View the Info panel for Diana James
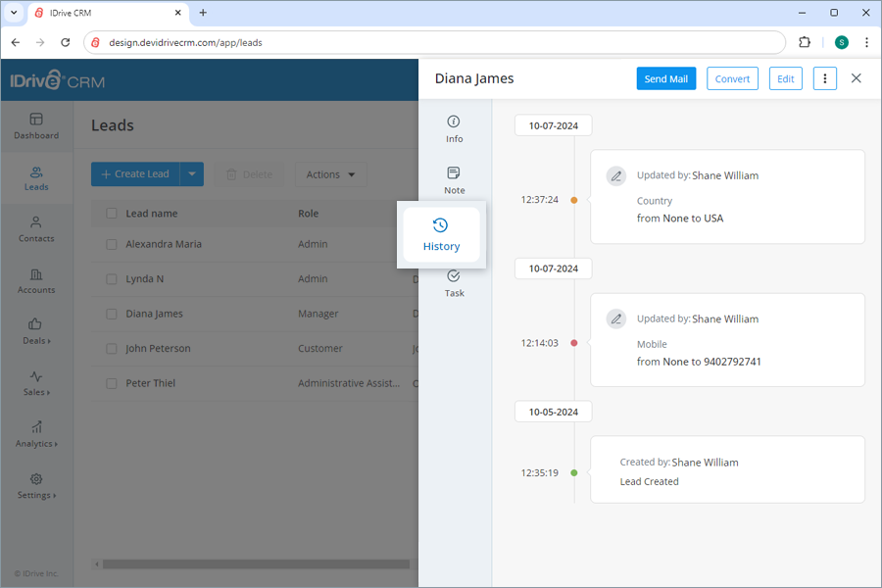882x588 pixels. point(454,128)
